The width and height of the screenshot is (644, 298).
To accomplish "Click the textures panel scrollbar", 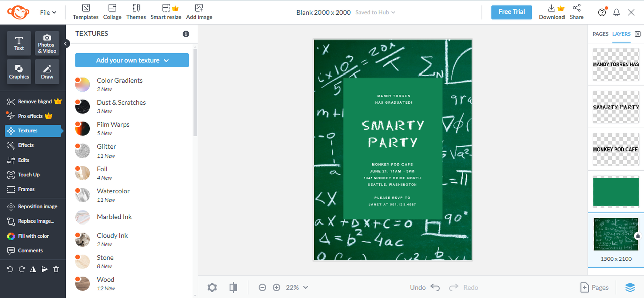I will pyautogui.click(x=195, y=92).
